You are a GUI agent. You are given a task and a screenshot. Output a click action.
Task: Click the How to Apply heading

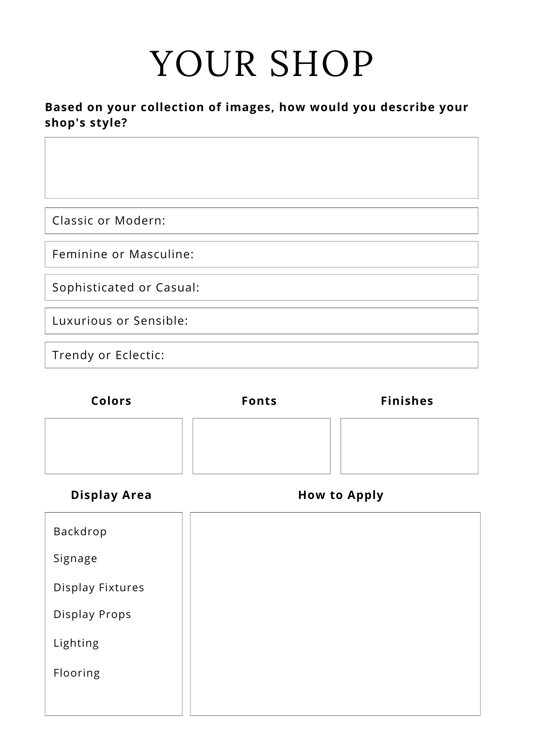pyautogui.click(x=341, y=495)
